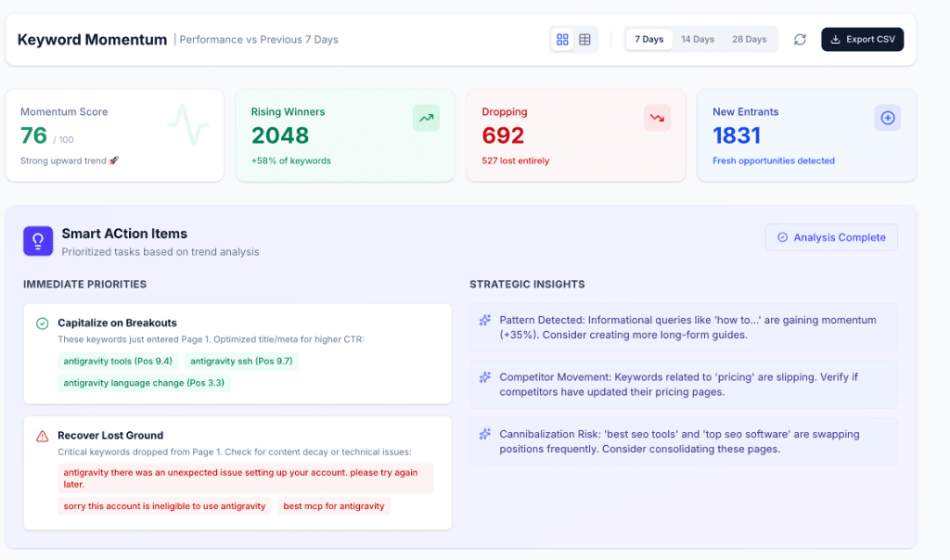Image resolution: width=950 pixels, height=560 pixels.
Task: Click the Export CSV button
Action: [862, 39]
